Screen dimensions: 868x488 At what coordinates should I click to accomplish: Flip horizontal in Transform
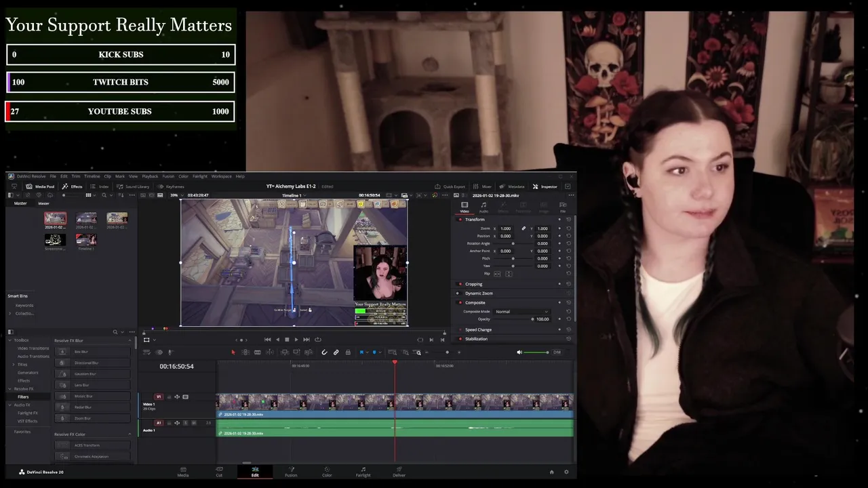[497, 273]
